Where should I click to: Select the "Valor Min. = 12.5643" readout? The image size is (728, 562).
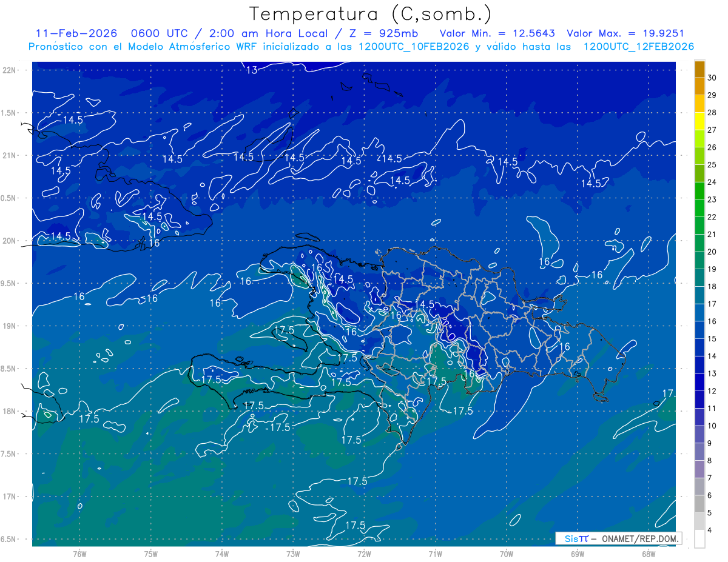click(x=497, y=33)
